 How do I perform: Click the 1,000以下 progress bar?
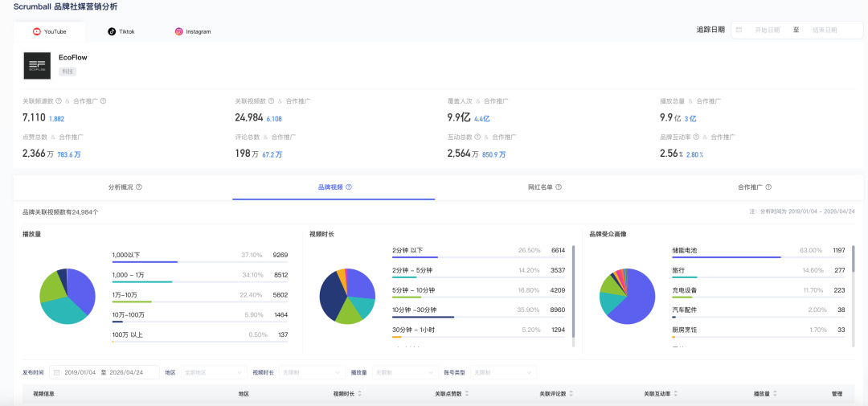[200, 261]
